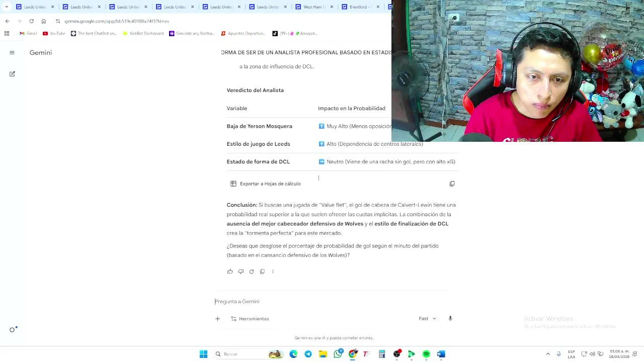The width and height of the screenshot is (644, 362).
Task: Open the YouTube bookmark
Action: tap(54, 33)
